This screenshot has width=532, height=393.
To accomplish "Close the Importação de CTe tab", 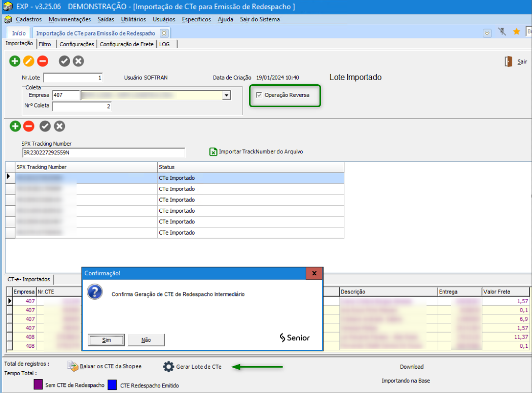I will (x=164, y=33).
